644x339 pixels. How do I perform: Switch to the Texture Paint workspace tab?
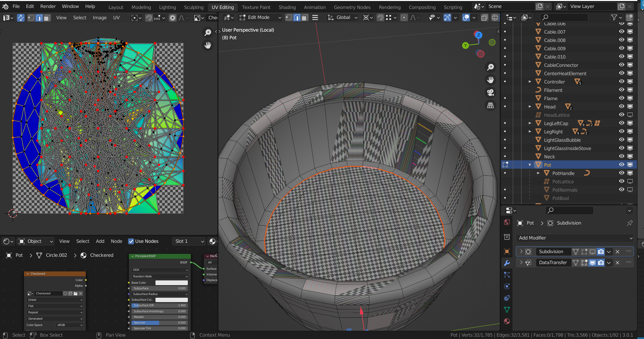point(256,7)
